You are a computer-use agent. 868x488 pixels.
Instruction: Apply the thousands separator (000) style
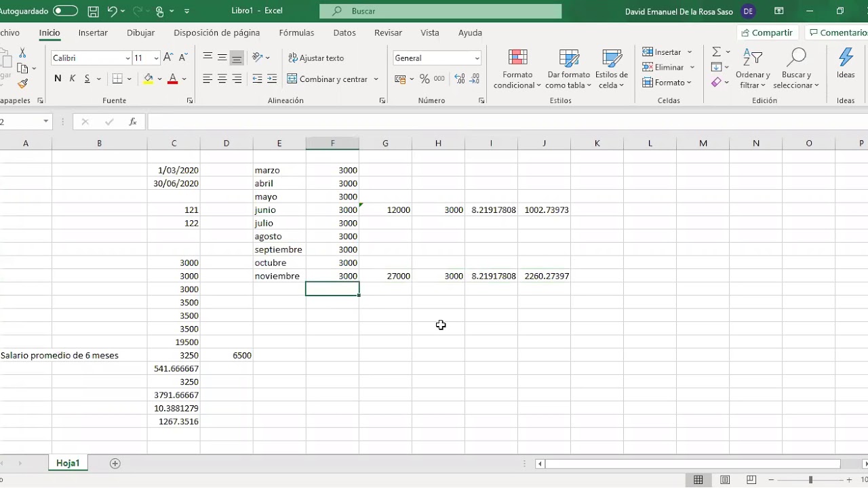[x=439, y=79]
